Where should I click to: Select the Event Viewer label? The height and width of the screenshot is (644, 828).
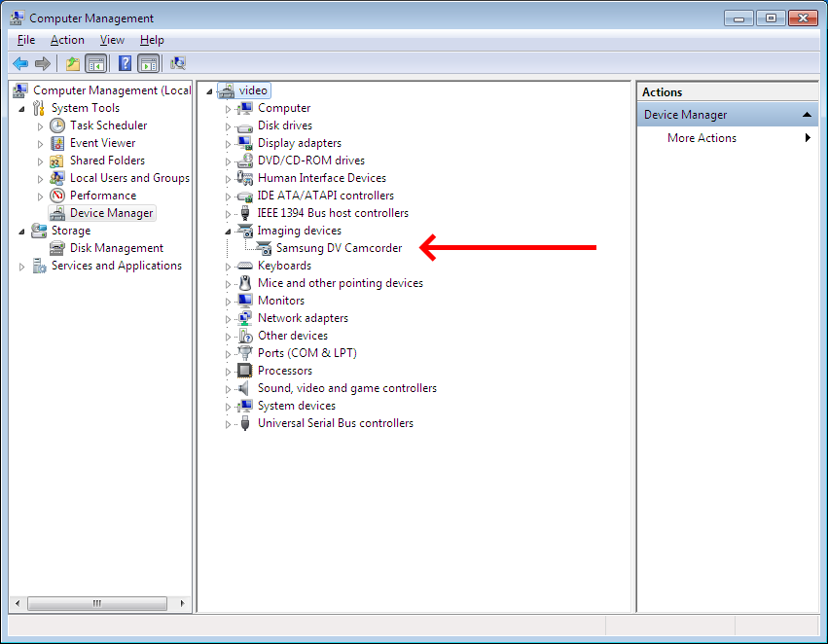pos(102,143)
